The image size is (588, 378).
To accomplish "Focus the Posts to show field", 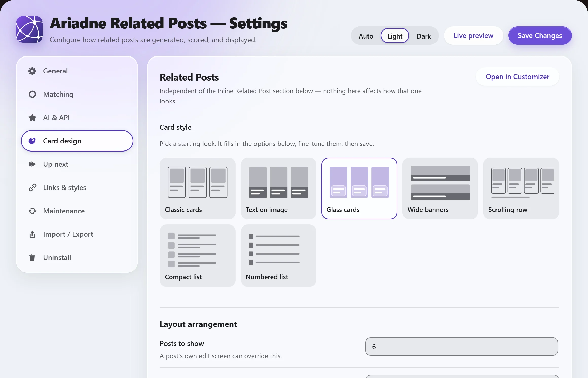I will pyautogui.click(x=462, y=347).
